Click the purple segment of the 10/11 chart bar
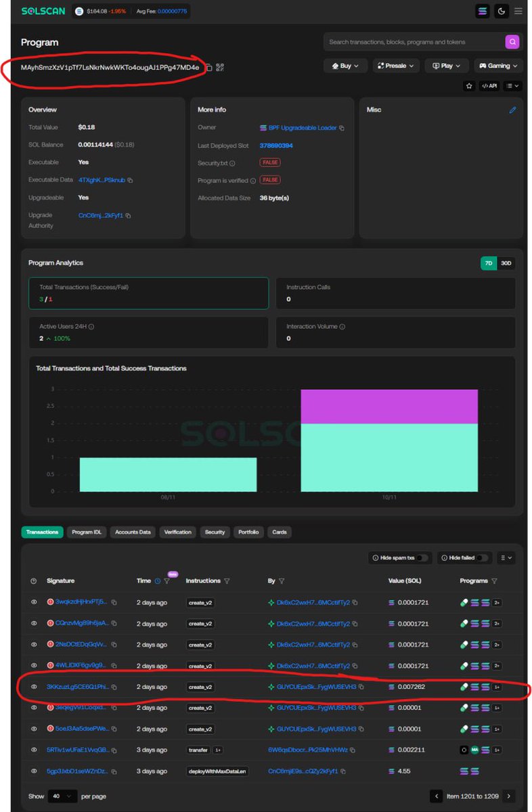This screenshot has height=812, width=532. (x=389, y=407)
